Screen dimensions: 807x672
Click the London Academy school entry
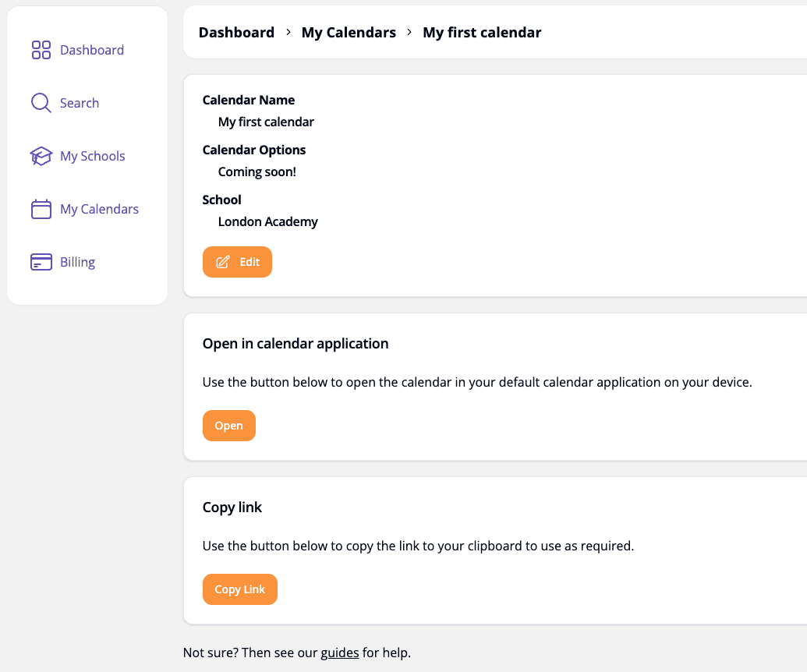coord(267,221)
